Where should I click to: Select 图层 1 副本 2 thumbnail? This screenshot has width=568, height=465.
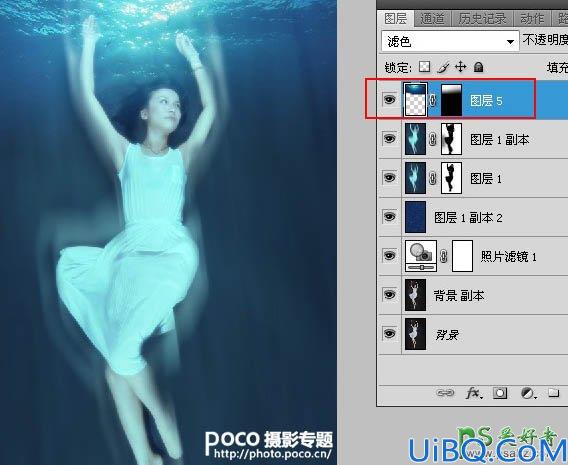(415, 217)
